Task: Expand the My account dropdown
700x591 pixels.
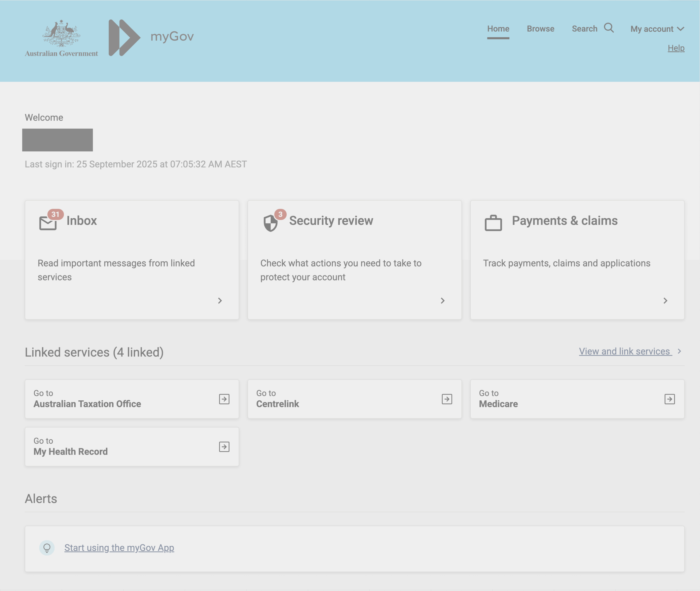Action: tap(657, 29)
